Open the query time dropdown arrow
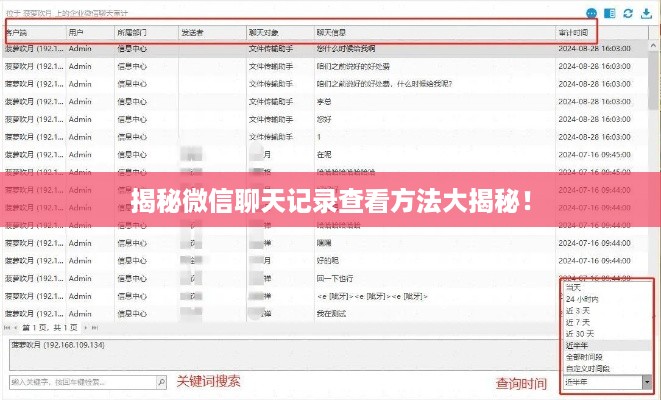The height and width of the screenshot is (400, 661). [x=647, y=382]
